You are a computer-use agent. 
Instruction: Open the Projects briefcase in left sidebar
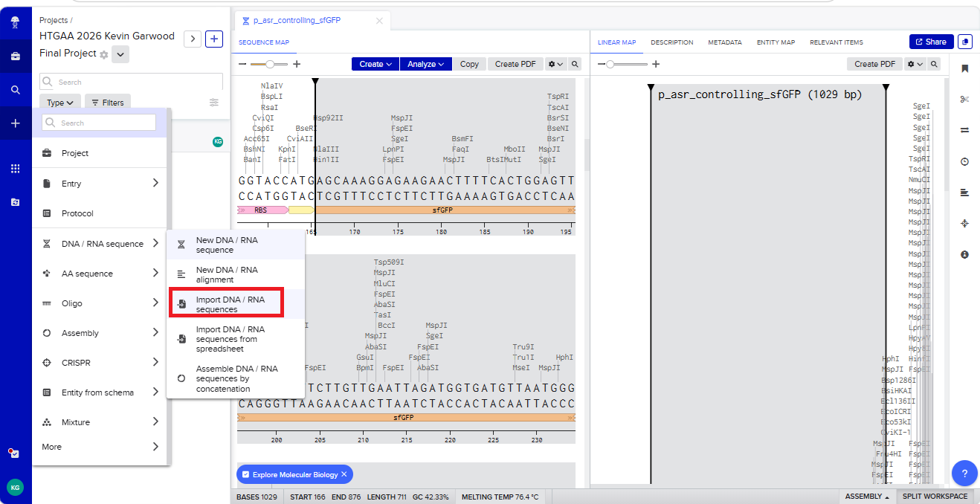(x=16, y=56)
